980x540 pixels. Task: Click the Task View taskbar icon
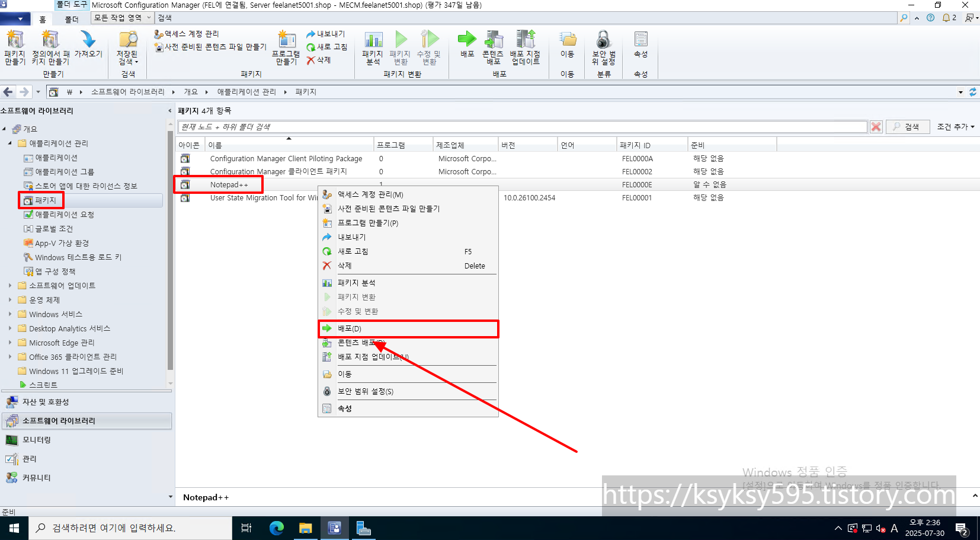pyautogui.click(x=246, y=528)
